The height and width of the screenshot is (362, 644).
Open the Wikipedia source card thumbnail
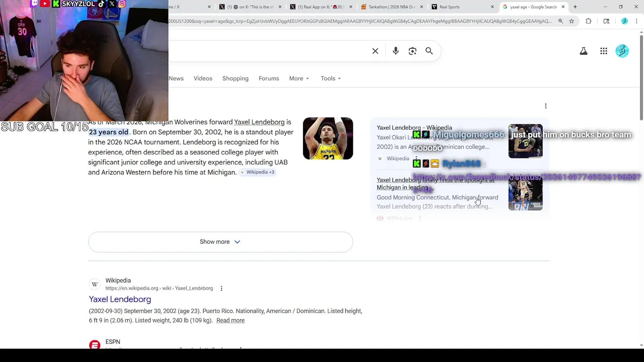tap(525, 141)
